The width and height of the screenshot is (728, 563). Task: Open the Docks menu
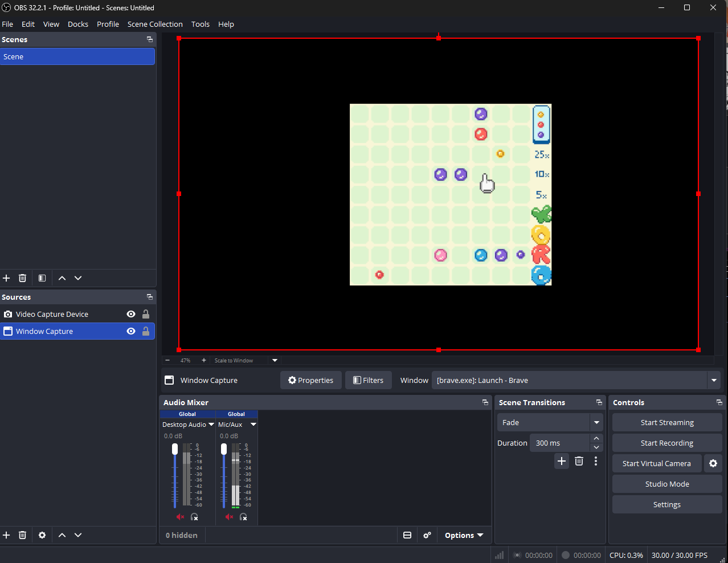click(x=78, y=24)
